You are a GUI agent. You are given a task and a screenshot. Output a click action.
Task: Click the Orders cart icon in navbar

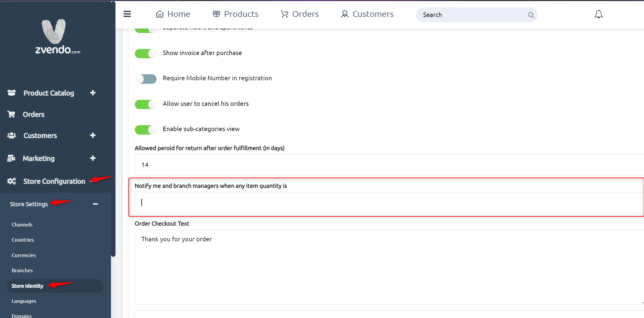[285, 14]
